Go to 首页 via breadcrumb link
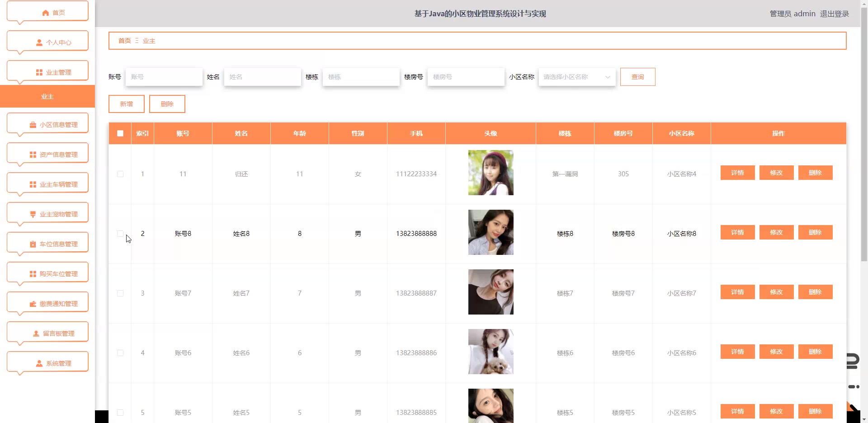Image resolution: width=868 pixels, height=423 pixels. click(125, 41)
